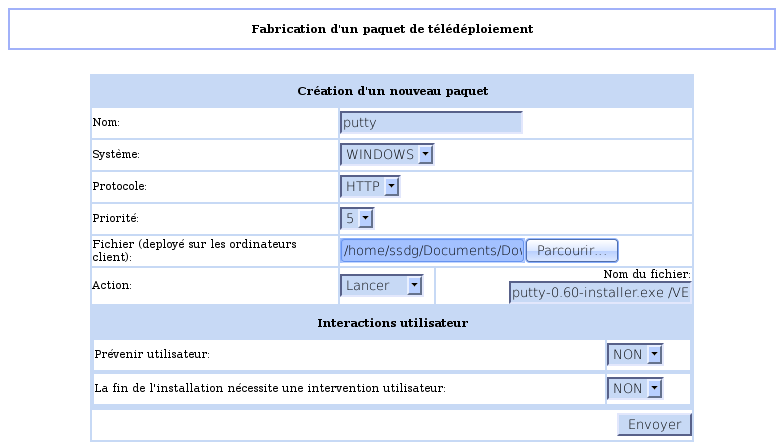Screen dimensions: 781x448
Task: Click the Protocole: label text
Action: click(120, 186)
